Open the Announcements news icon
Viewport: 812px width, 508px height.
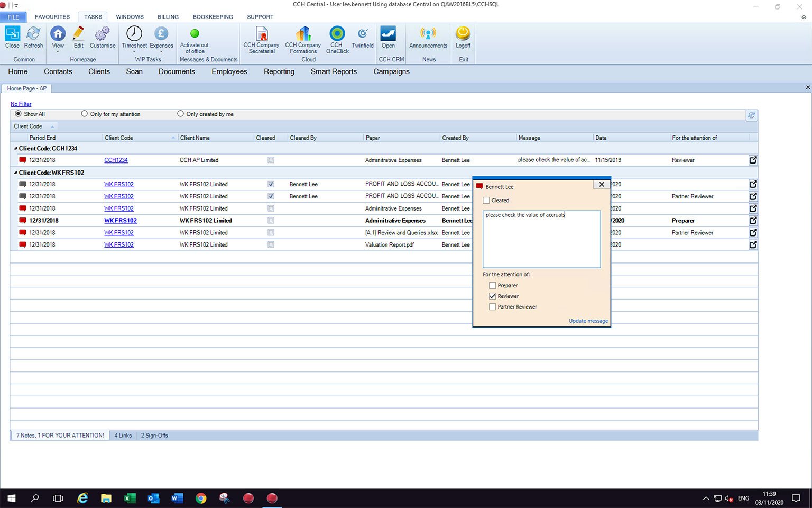click(428, 34)
